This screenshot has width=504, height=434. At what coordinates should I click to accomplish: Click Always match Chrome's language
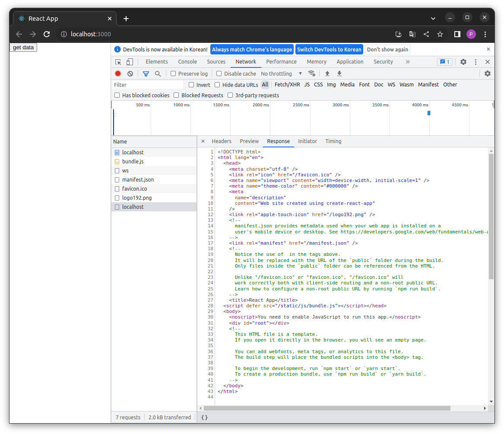252,50
